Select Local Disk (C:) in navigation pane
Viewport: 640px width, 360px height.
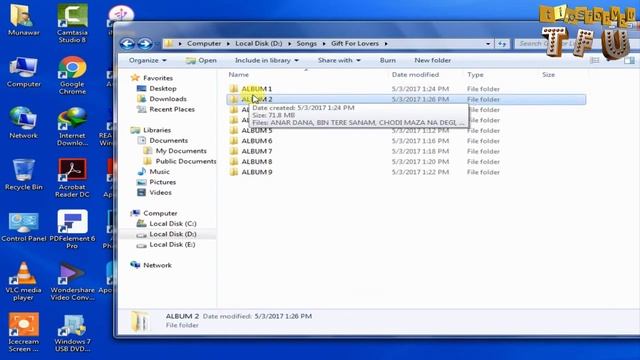point(172,224)
